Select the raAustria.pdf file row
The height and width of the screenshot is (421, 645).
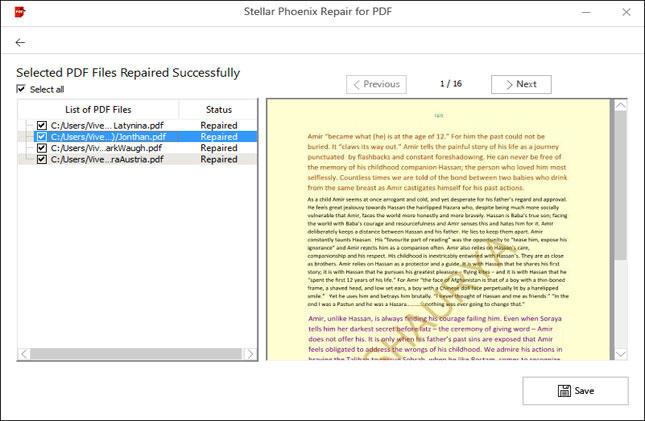(138, 159)
